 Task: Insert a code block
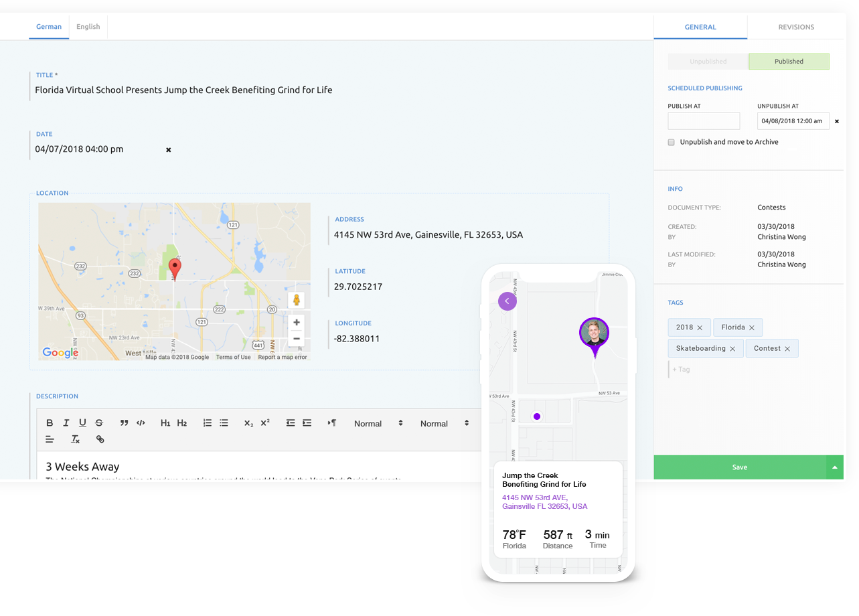tap(141, 423)
